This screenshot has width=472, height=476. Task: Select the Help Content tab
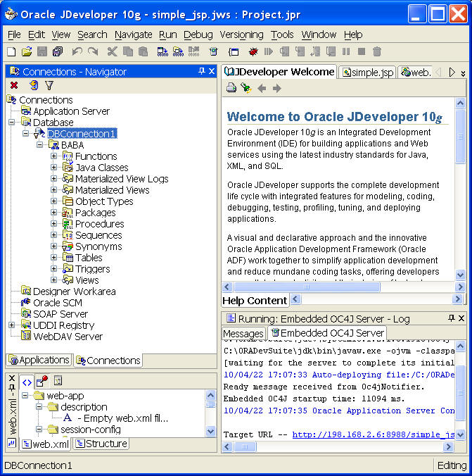click(255, 301)
